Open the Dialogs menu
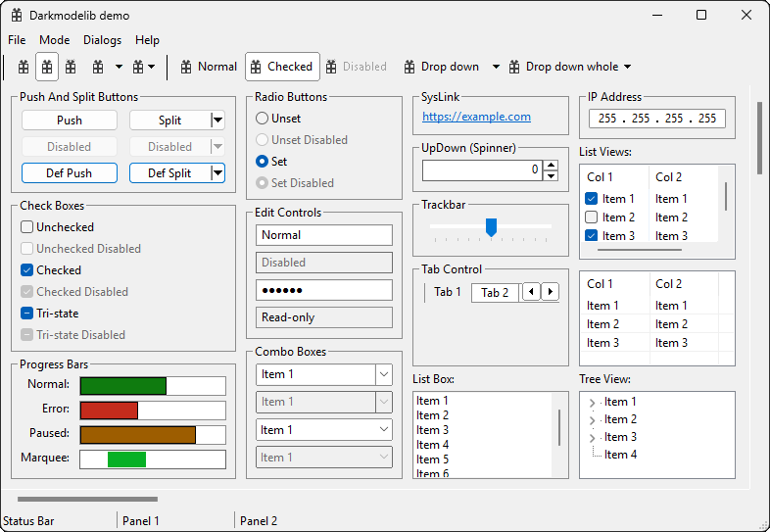Image resolution: width=770 pixels, height=532 pixels. click(102, 40)
